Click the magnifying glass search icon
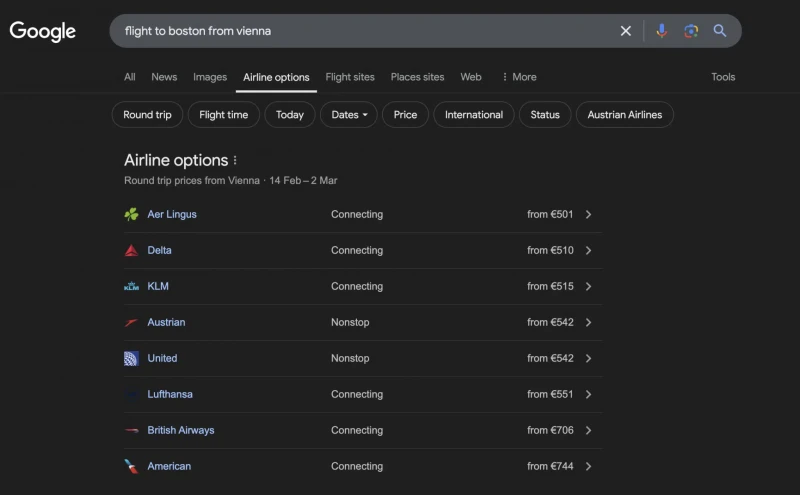The height and width of the screenshot is (495, 800). tap(720, 31)
